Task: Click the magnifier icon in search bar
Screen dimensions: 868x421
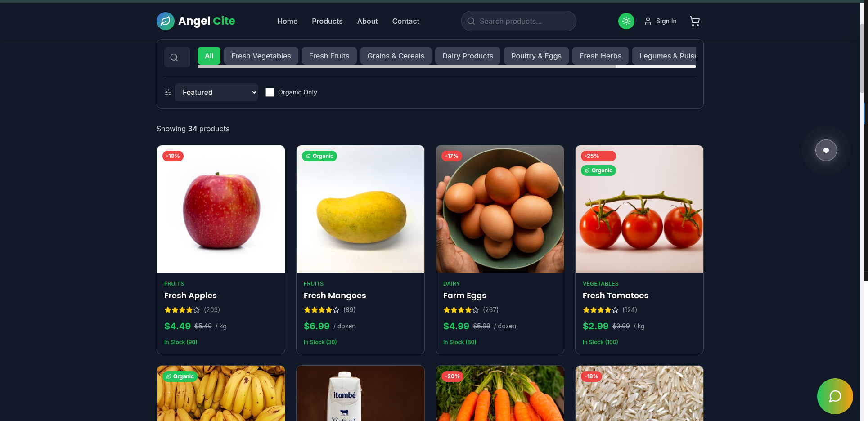Action: 471,21
